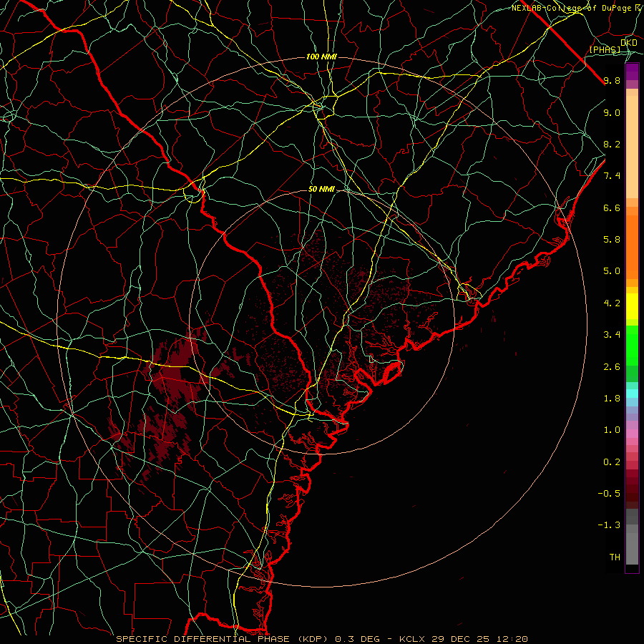Select the pink segment of the color bar

[x=632, y=434]
